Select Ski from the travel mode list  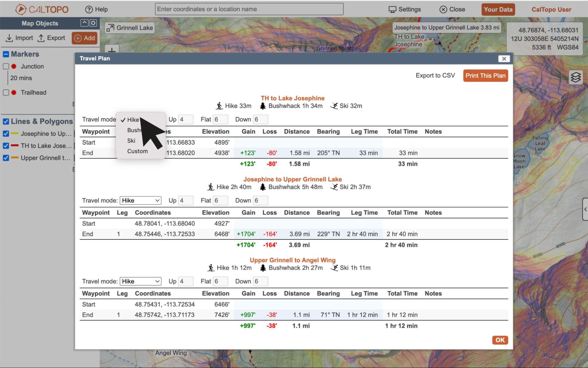(131, 141)
